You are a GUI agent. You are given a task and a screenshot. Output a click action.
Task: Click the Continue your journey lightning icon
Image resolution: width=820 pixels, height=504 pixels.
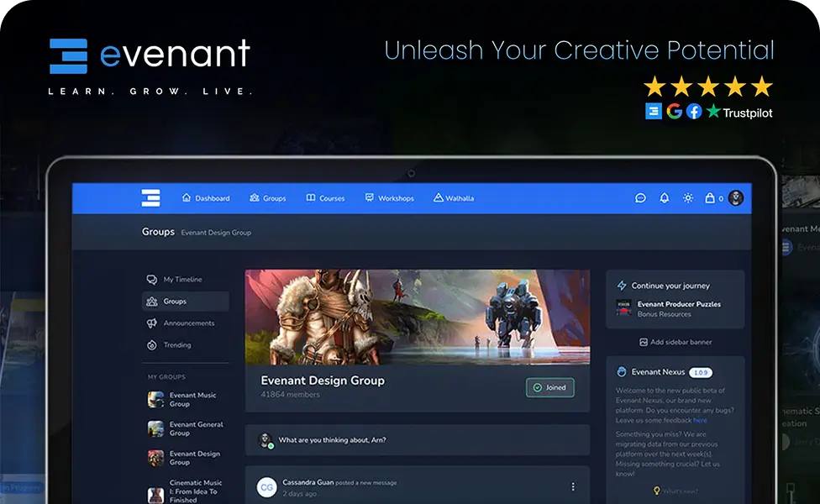click(x=622, y=286)
